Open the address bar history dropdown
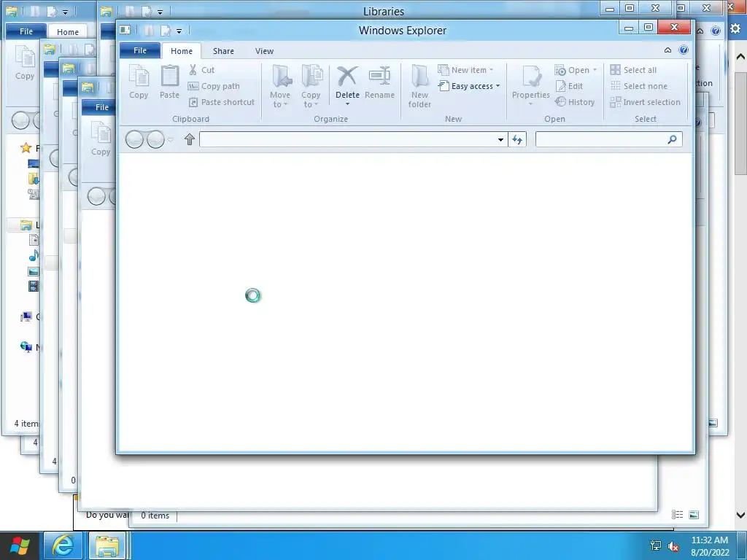Viewport: 747px width, 560px height. click(x=500, y=139)
